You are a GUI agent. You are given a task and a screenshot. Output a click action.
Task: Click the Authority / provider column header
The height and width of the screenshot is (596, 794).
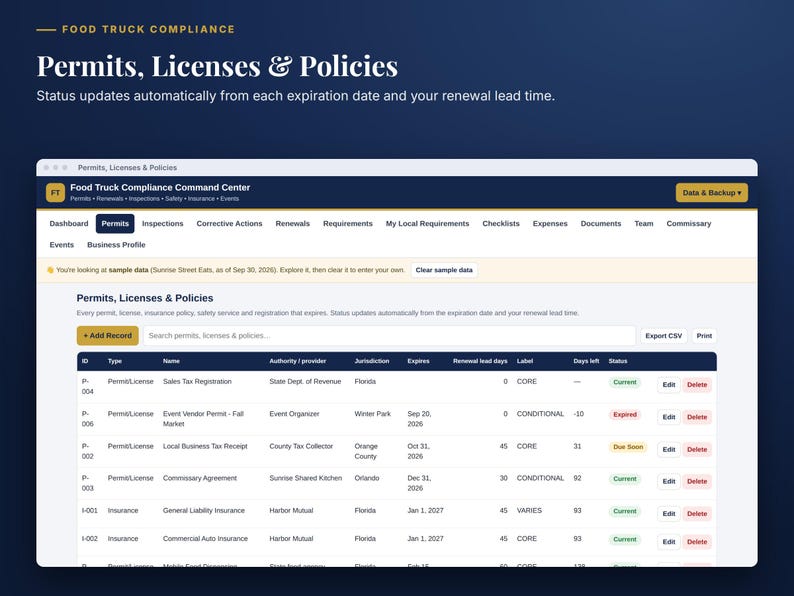point(298,361)
